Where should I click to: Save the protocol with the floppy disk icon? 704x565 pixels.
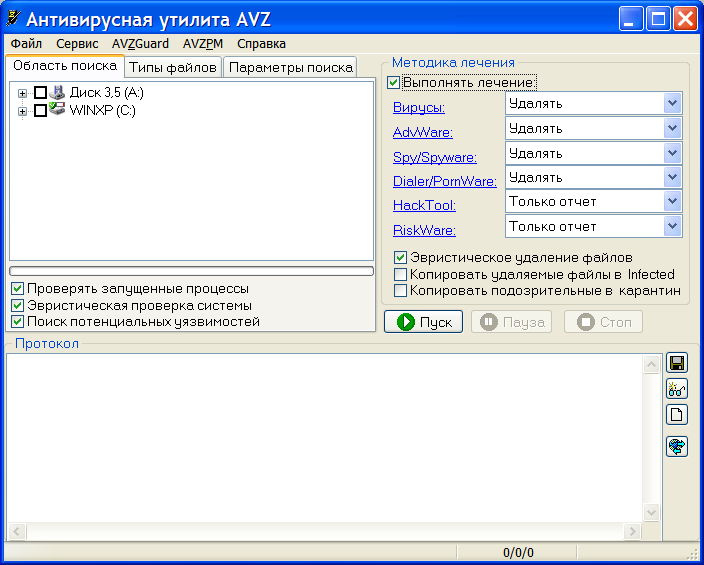[x=677, y=363]
